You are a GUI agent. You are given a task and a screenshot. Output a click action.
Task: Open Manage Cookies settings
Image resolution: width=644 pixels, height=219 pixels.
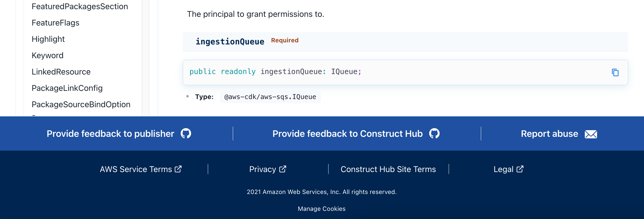tap(321, 209)
